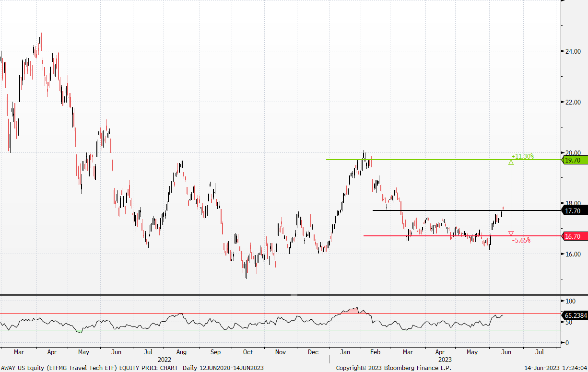The image size is (588, 372).
Task: Click the 24.00 price axis label
Action: pyautogui.click(x=572, y=51)
